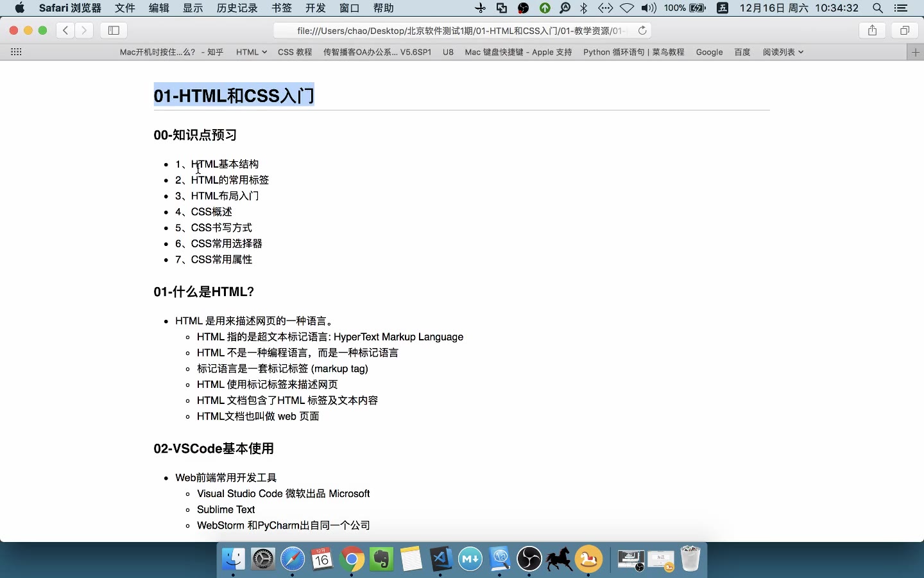The width and height of the screenshot is (924, 578).
Task: Expand the 阅读列表 bookmarks dropdown
Action: (x=783, y=52)
